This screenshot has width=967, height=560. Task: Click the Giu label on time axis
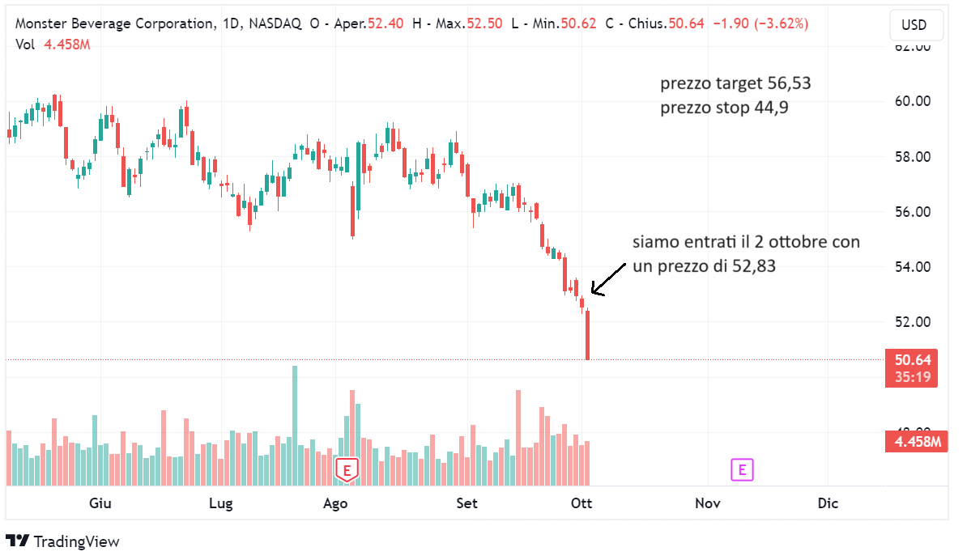100,503
